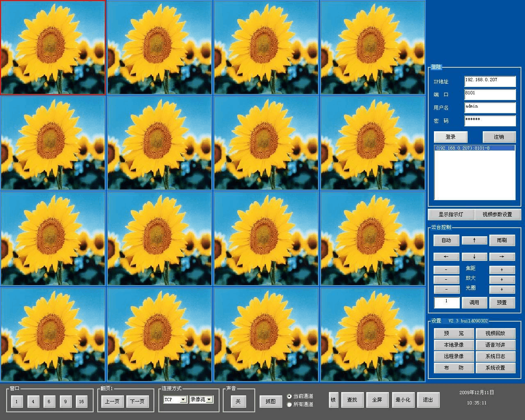The image size is (525, 420).
Task: Increase focus with the 焦距 plus button
Action: pos(502,270)
